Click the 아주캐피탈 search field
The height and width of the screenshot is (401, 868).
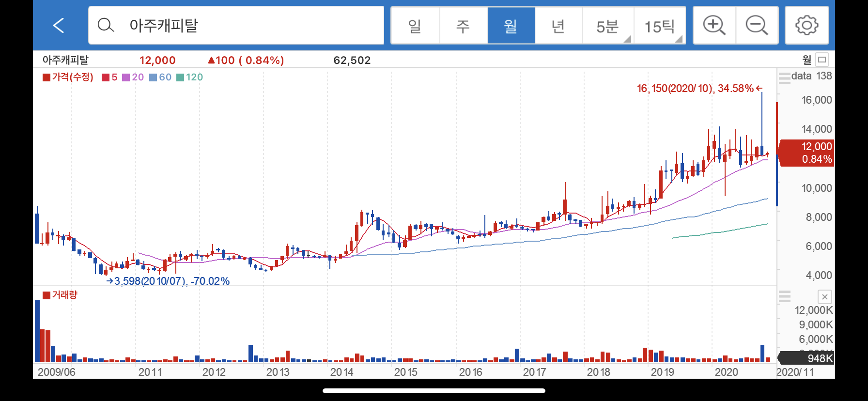(x=236, y=25)
